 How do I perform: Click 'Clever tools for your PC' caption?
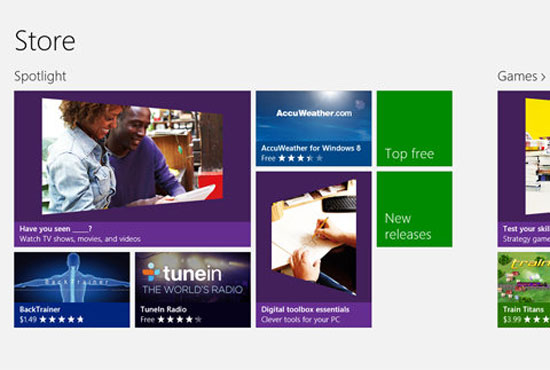pyautogui.click(x=301, y=320)
